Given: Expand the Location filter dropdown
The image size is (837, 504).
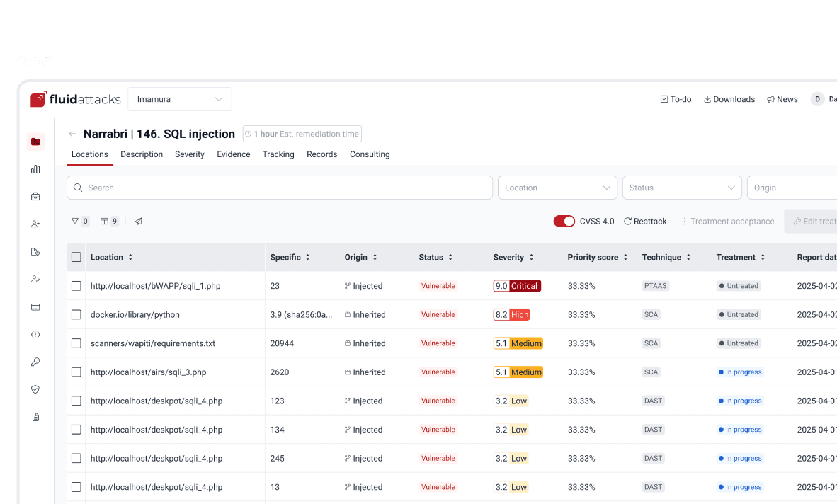Looking at the screenshot, I should (x=557, y=188).
